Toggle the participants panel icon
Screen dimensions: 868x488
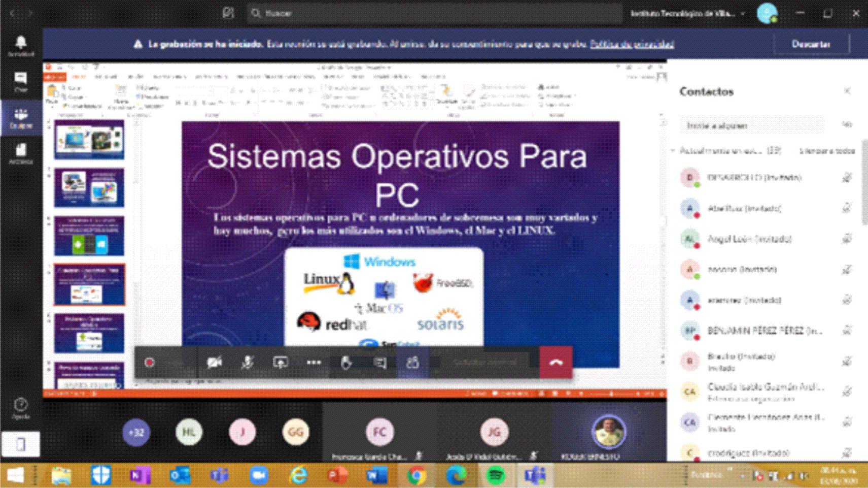(x=412, y=363)
